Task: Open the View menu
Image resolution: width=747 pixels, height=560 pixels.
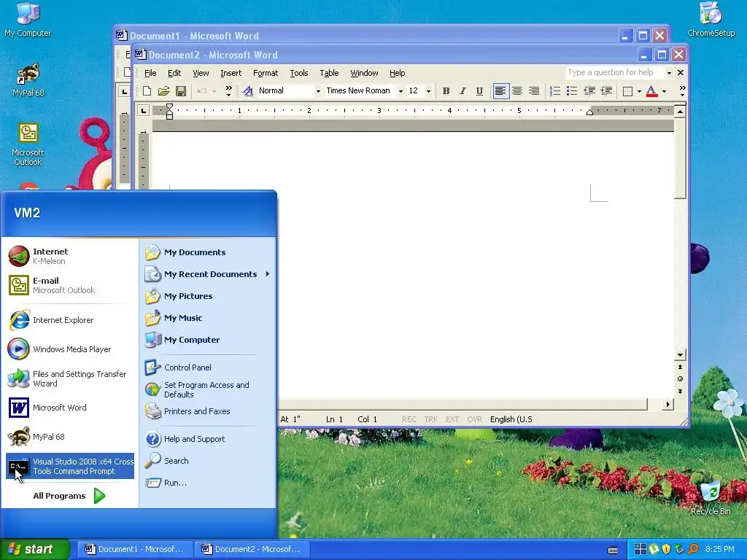Action: [201, 73]
